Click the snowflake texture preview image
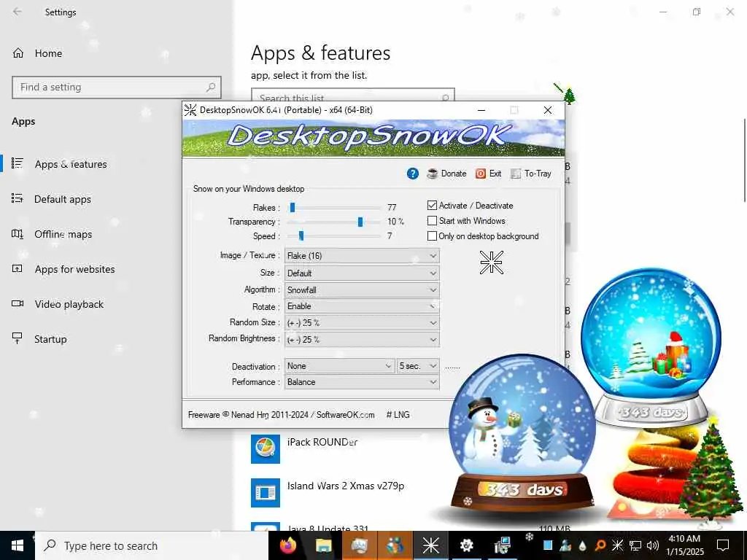 click(x=491, y=262)
